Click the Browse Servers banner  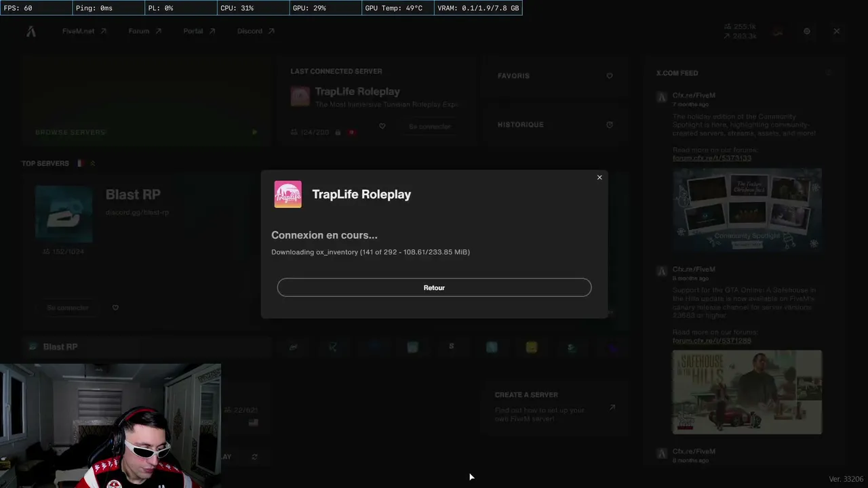pos(146,101)
